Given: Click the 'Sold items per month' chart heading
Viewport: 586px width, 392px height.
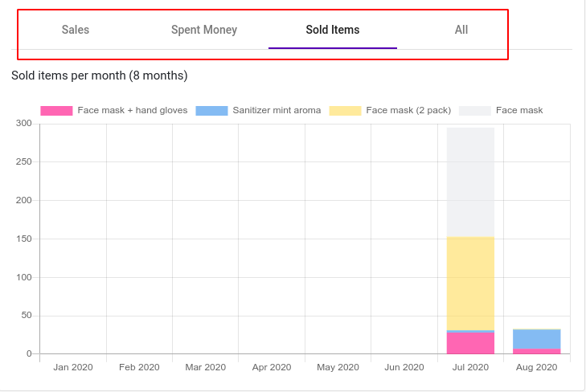Looking at the screenshot, I should pyautogui.click(x=99, y=76).
